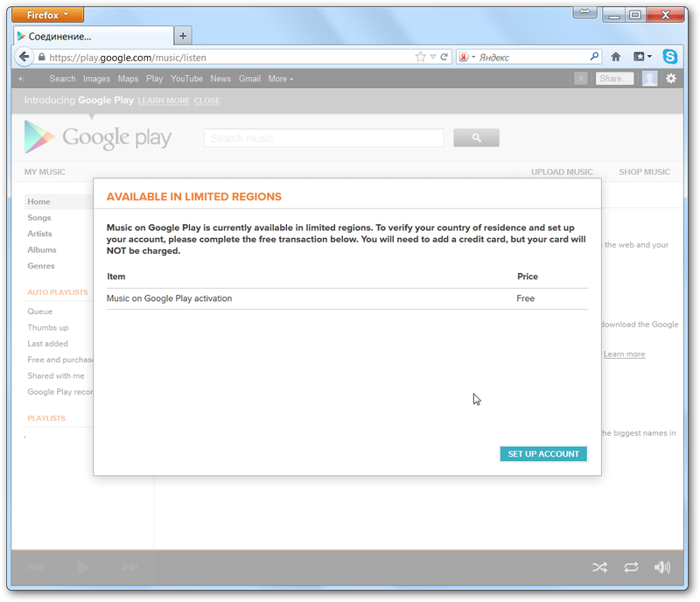Bookmark this page with the star icon
The width and height of the screenshot is (700, 602).
tap(420, 57)
